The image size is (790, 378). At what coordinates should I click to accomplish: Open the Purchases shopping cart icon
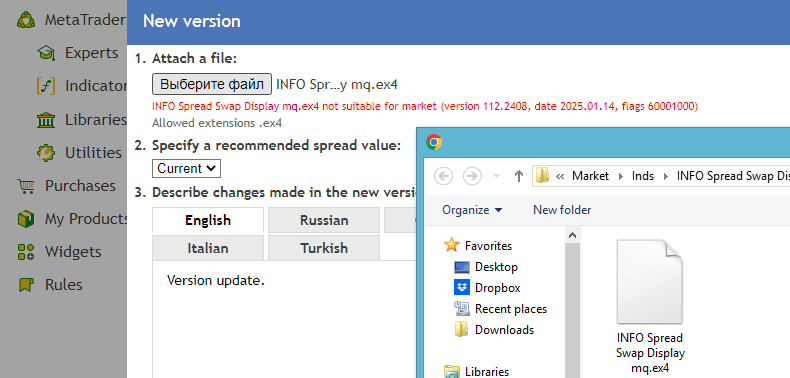coord(26,186)
